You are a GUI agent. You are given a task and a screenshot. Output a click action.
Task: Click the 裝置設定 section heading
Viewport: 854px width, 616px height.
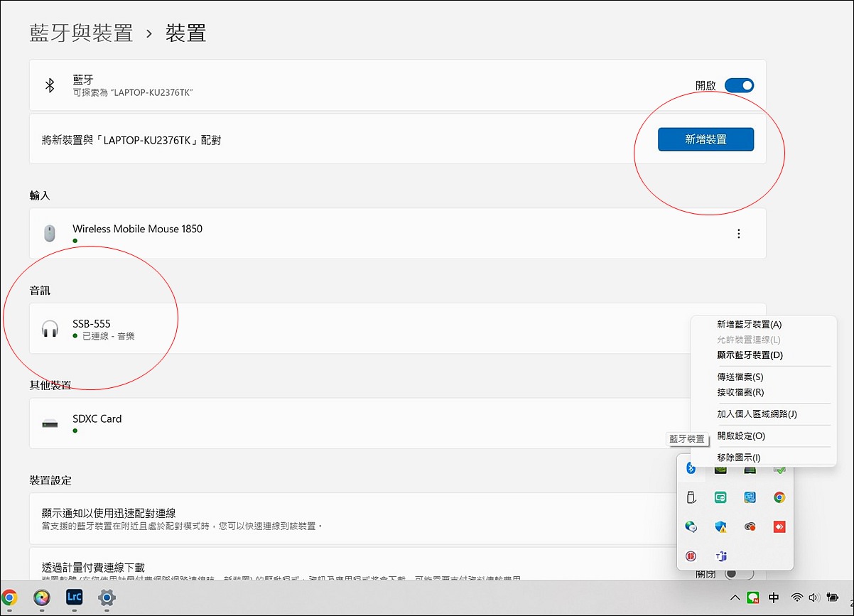pyautogui.click(x=50, y=480)
